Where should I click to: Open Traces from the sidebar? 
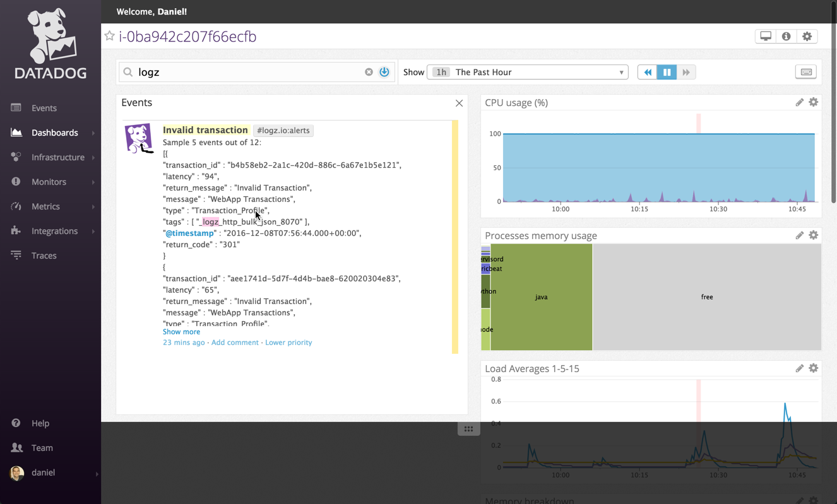click(x=44, y=255)
